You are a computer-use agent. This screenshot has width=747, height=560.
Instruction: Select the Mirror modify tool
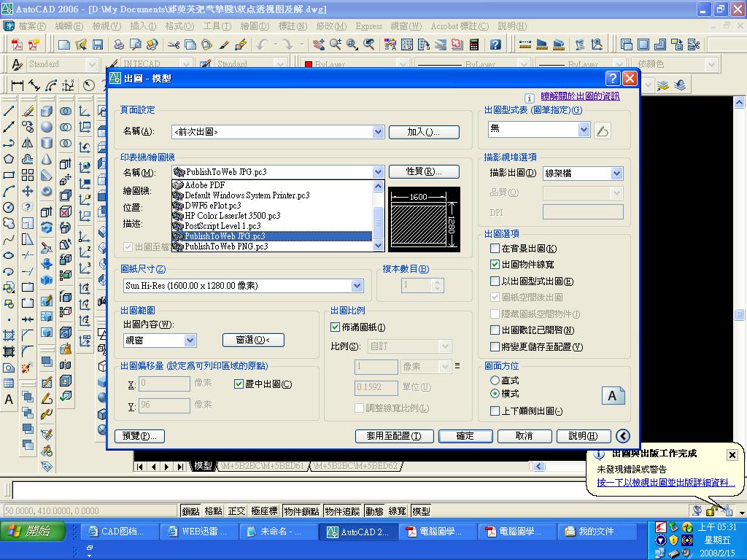[x=28, y=143]
